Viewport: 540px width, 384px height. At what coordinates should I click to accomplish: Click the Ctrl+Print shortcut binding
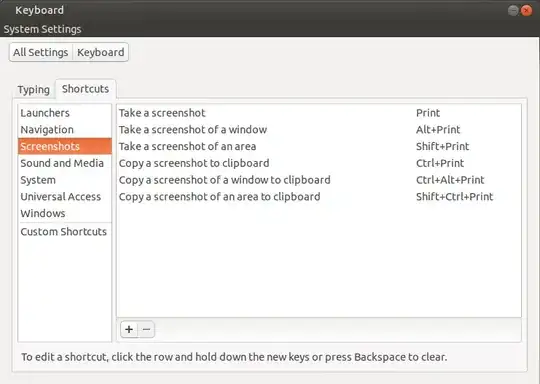(x=440, y=163)
